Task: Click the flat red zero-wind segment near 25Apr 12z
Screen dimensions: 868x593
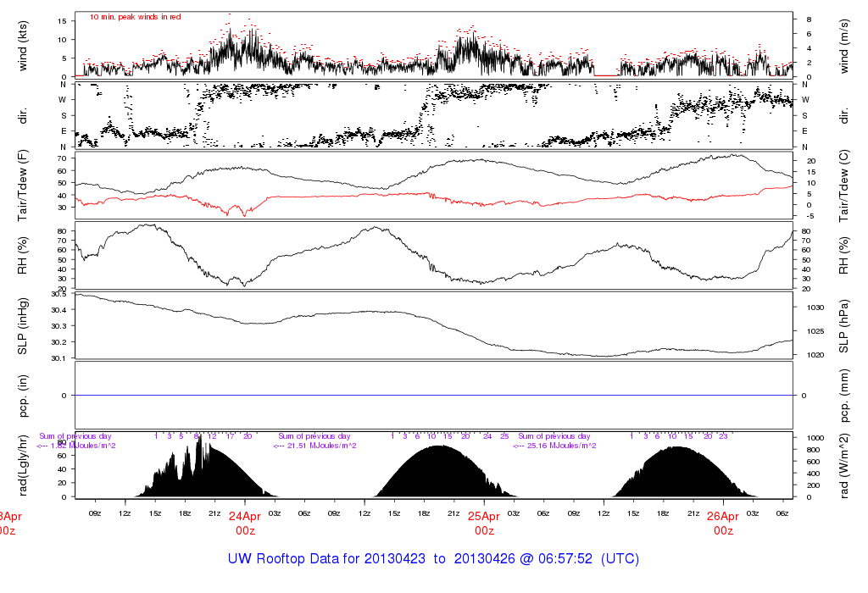Action: (x=606, y=75)
